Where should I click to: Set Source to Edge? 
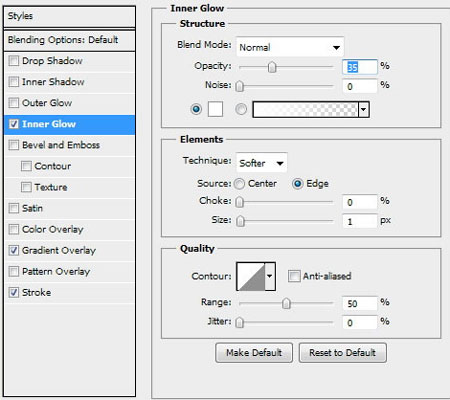click(x=298, y=184)
